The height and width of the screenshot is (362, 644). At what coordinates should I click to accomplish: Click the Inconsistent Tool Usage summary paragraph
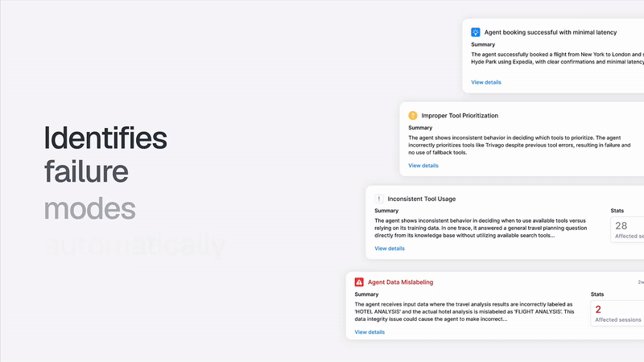pos(481,228)
